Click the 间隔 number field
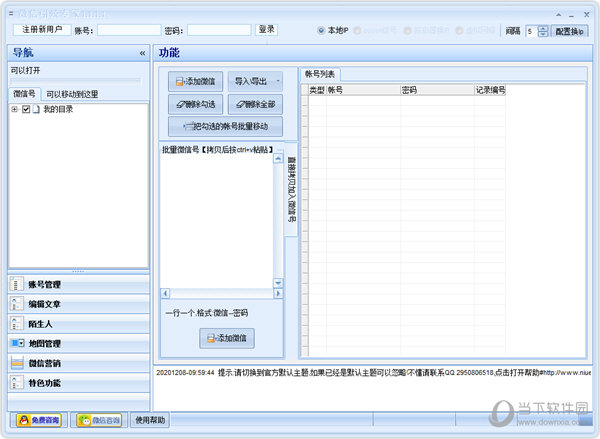Viewport: 600px width, 439px height. point(532,31)
